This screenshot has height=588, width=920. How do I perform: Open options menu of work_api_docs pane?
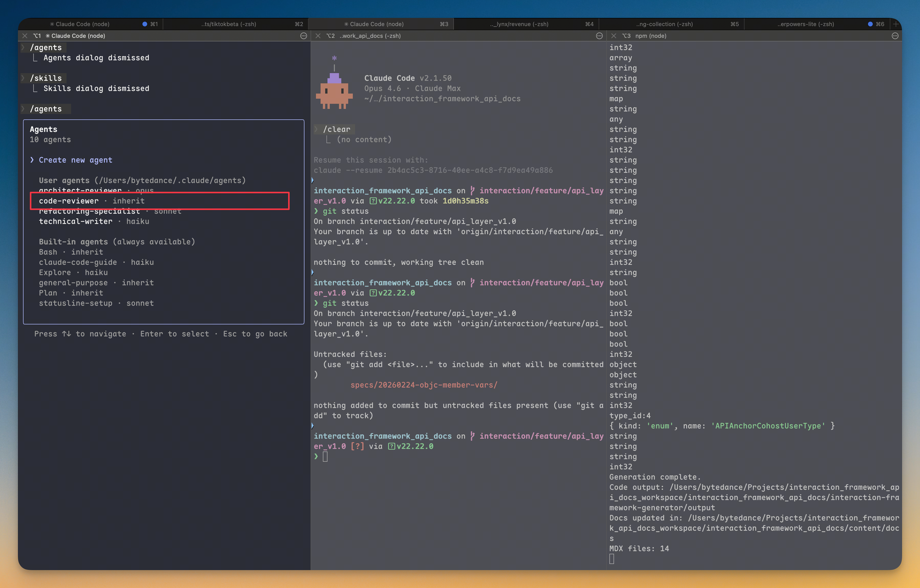599,36
